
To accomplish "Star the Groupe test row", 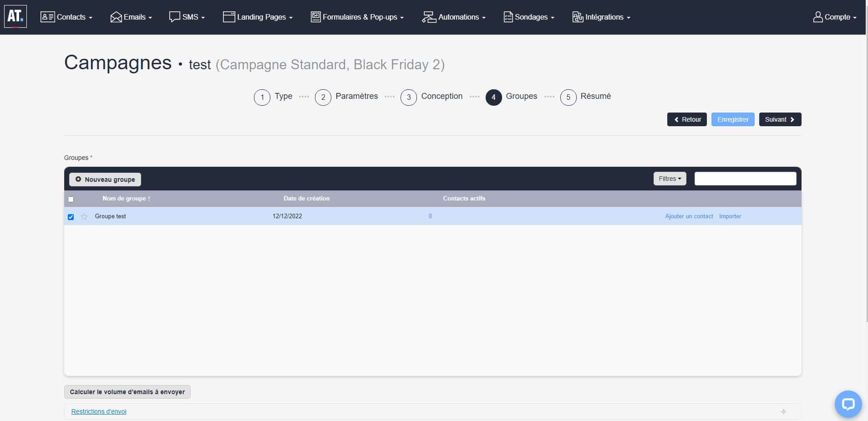I will coord(84,217).
